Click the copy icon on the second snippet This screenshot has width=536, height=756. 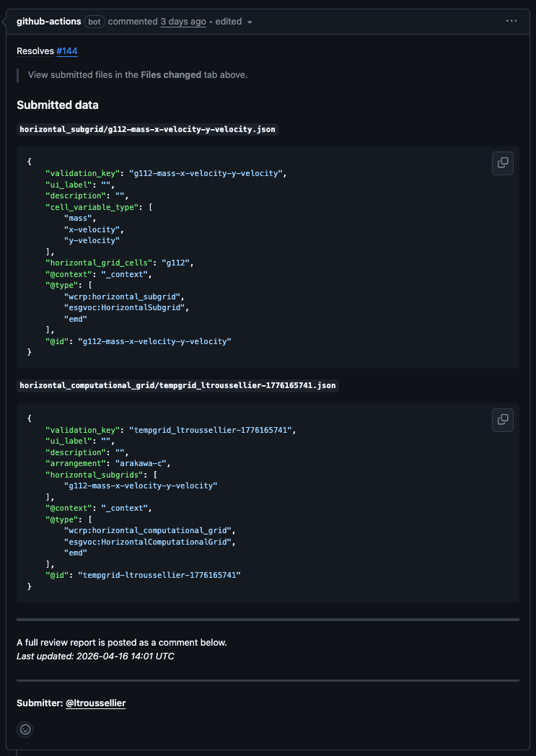[x=502, y=420]
